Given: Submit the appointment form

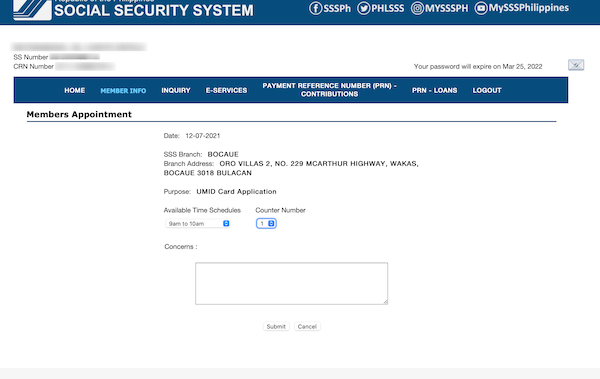Looking at the screenshot, I should 276,327.
